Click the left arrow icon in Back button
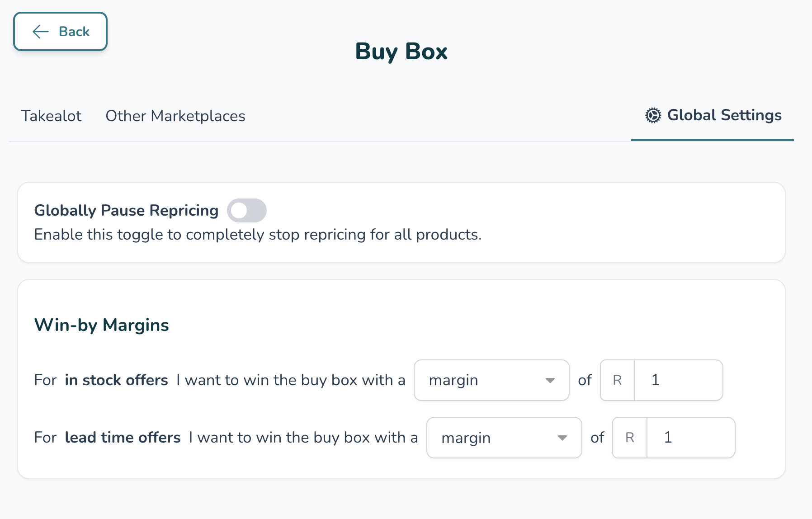 (x=41, y=32)
